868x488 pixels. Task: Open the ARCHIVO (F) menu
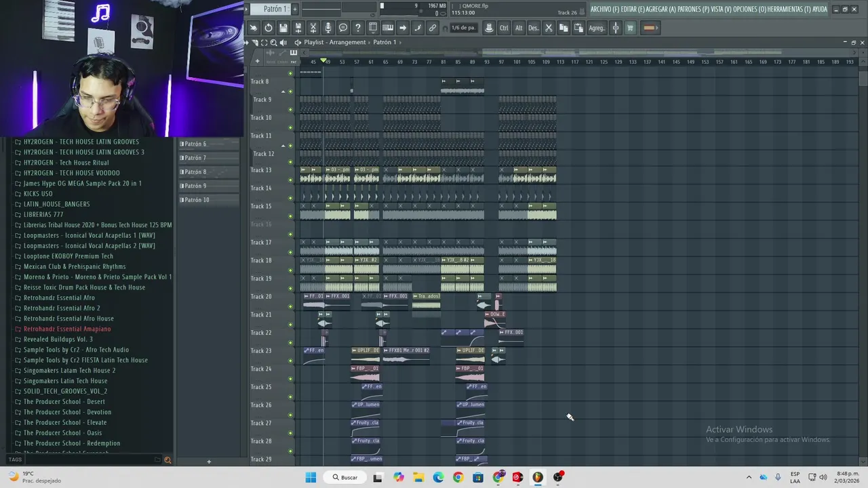click(x=604, y=9)
